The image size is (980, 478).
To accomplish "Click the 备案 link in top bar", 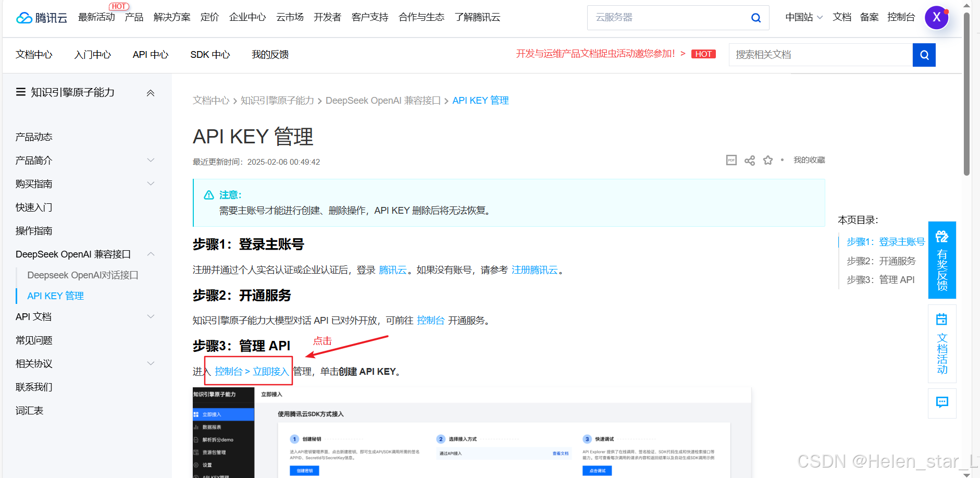I will (869, 17).
